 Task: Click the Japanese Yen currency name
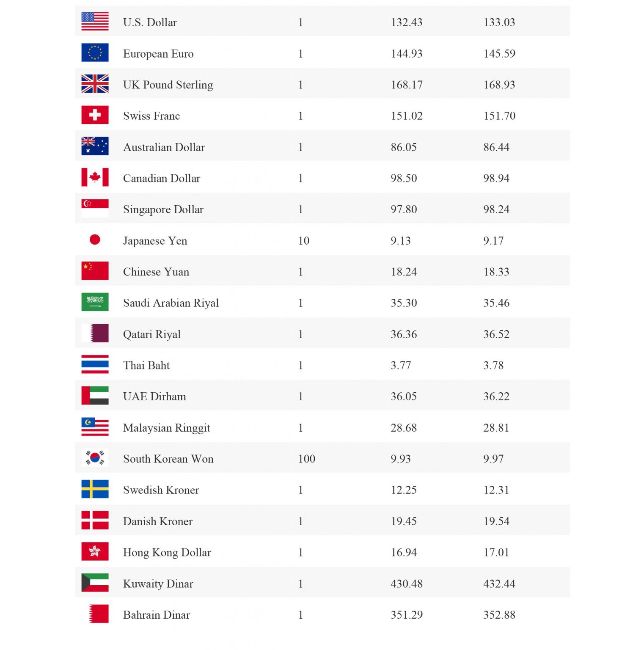click(155, 241)
